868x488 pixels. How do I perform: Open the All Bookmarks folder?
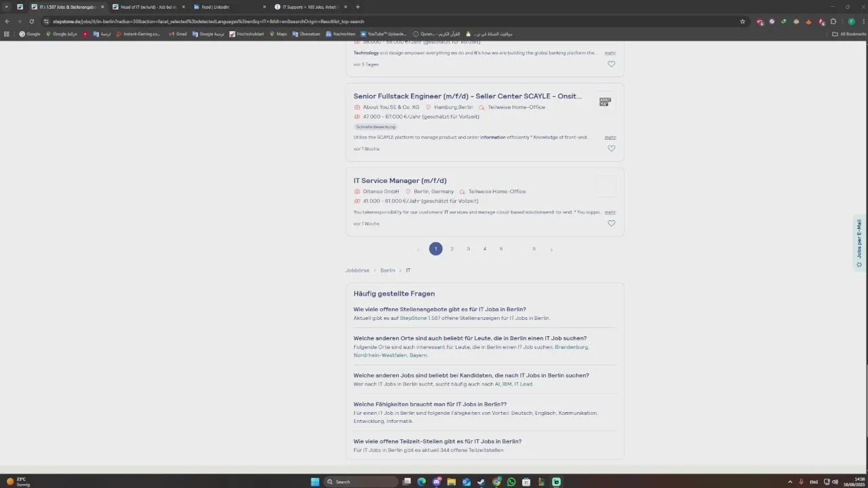point(849,34)
